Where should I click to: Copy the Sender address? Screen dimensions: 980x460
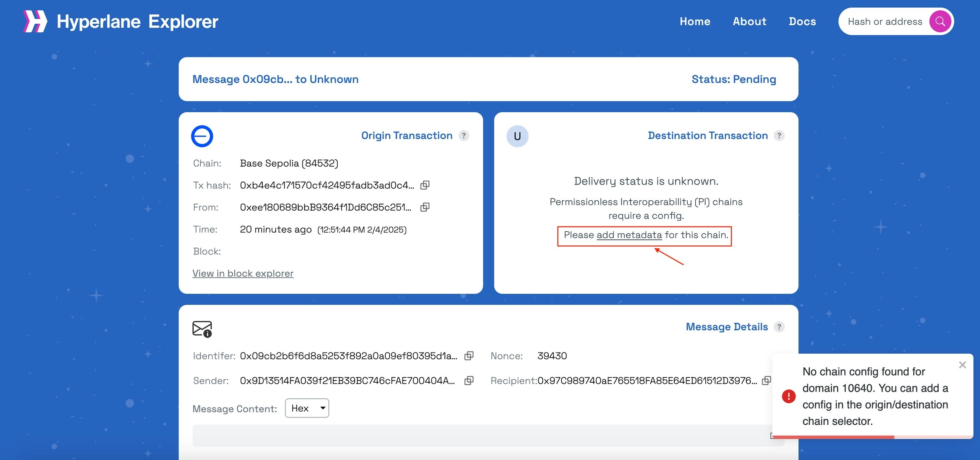(469, 380)
